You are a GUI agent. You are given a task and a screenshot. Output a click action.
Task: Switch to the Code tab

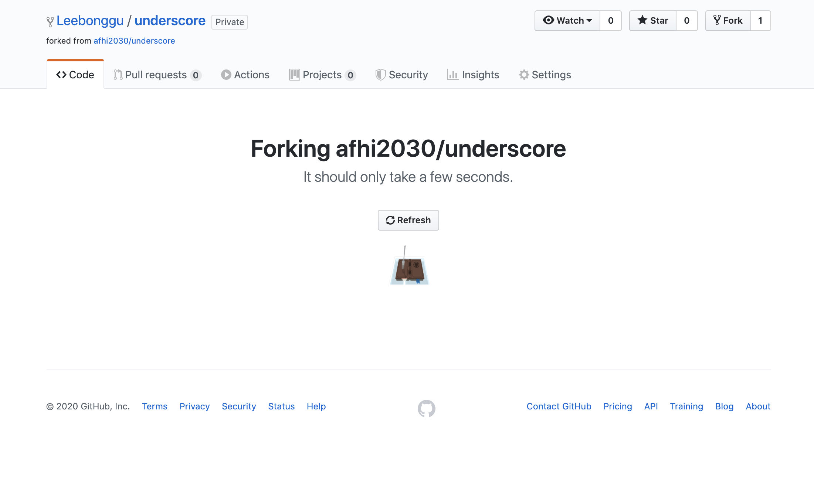pyautogui.click(x=75, y=75)
